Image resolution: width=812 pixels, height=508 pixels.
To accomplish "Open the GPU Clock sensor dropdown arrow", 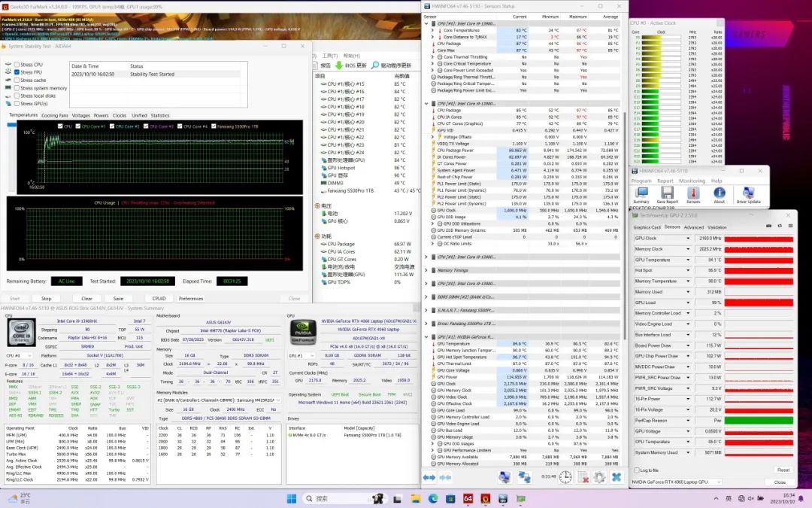I will pos(689,239).
